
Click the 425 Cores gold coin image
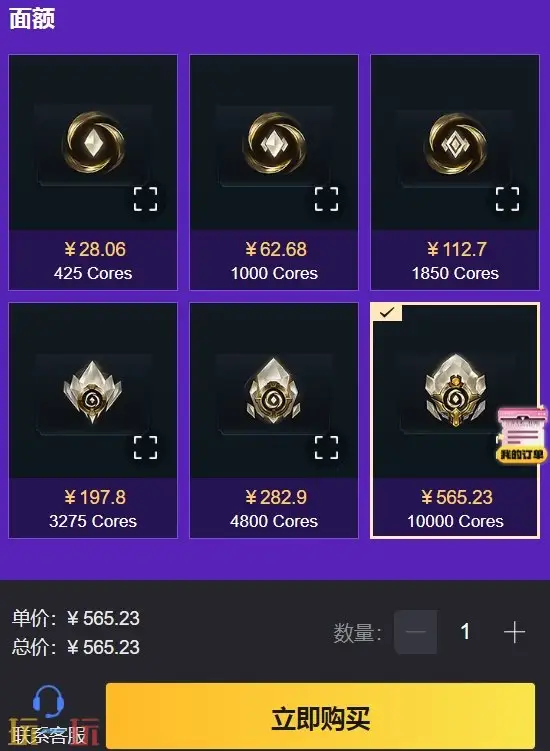click(x=94, y=143)
